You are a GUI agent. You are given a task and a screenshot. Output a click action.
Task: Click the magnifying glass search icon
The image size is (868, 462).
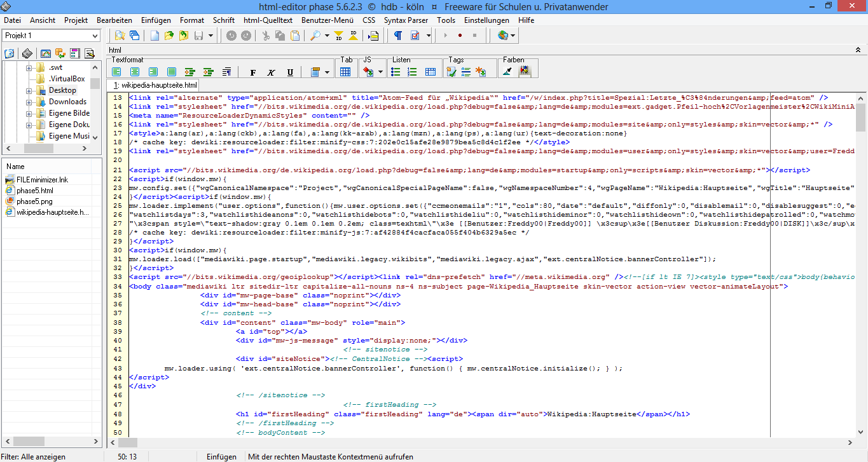[x=315, y=36]
